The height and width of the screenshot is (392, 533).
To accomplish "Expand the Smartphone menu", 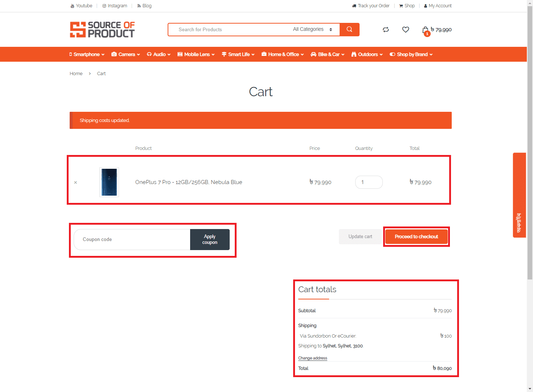I will pyautogui.click(x=87, y=54).
